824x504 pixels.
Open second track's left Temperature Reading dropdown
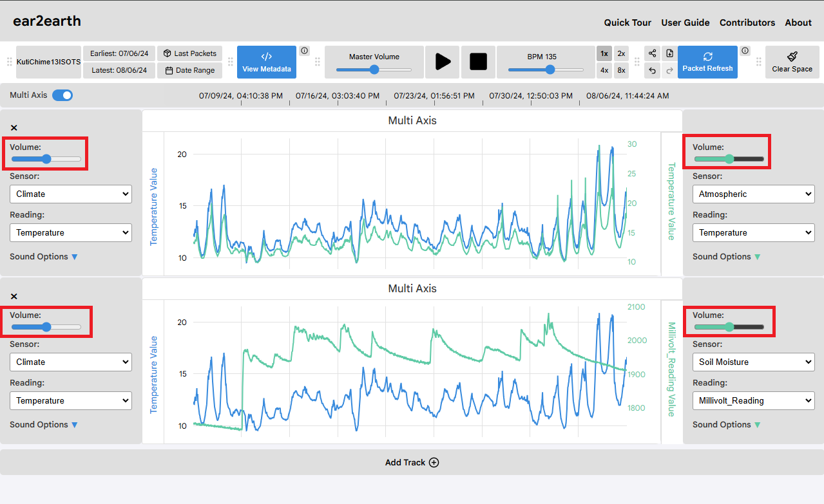pos(71,400)
